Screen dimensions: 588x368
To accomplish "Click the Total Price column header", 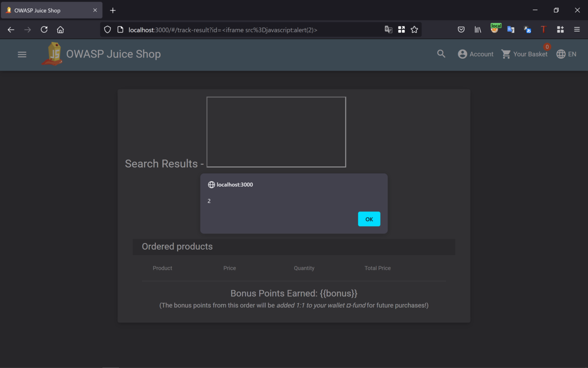I will click(x=378, y=268).
